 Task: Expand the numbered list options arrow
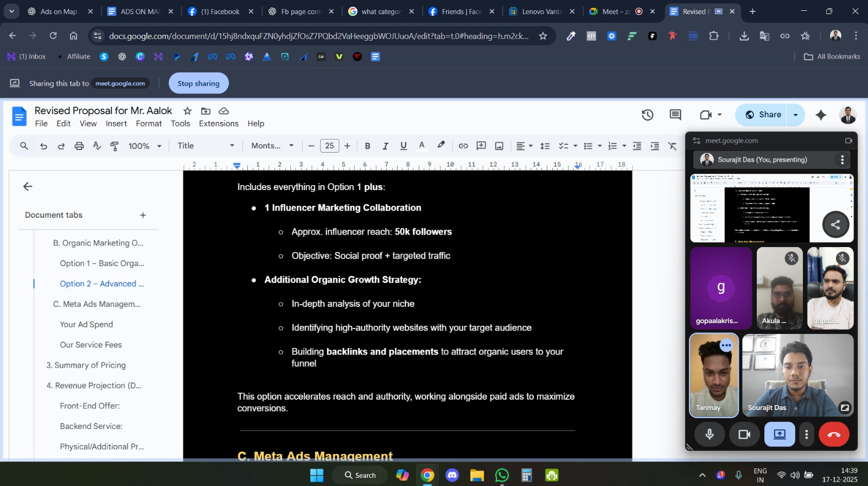624,146
